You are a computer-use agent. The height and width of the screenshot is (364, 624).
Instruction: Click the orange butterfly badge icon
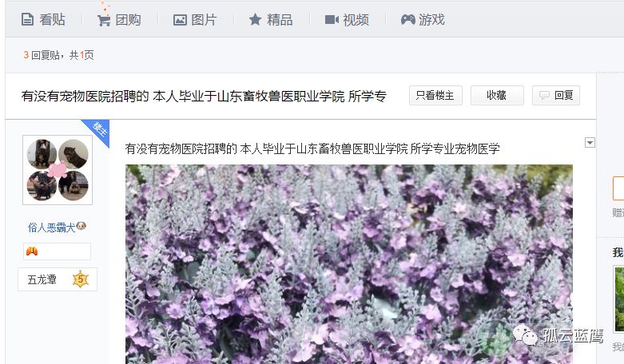pyautogui.click(x=32, y=251)
